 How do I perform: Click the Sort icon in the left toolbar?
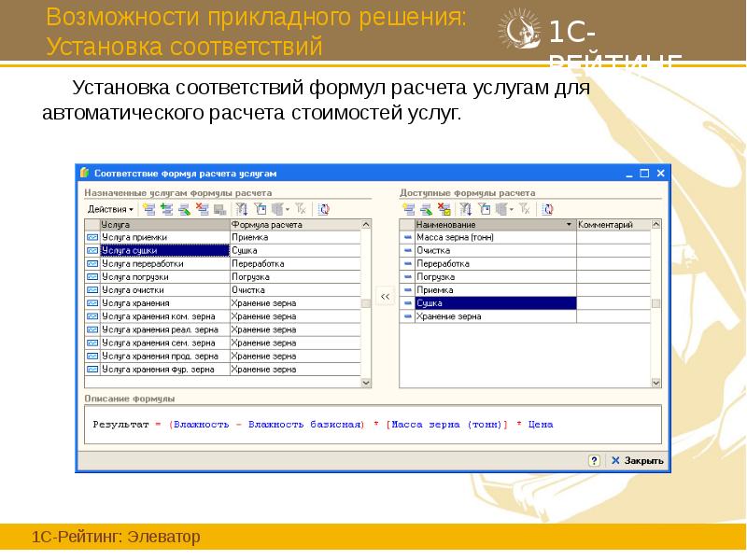pos(243,207)
